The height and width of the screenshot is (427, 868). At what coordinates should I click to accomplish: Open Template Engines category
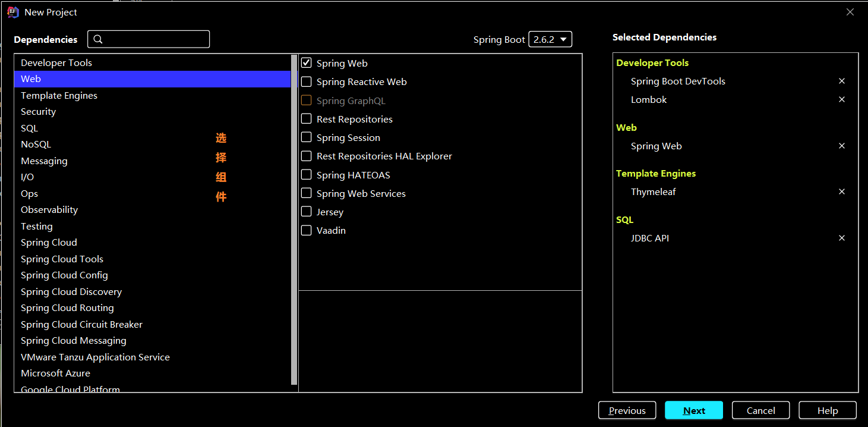pos(152,95)
